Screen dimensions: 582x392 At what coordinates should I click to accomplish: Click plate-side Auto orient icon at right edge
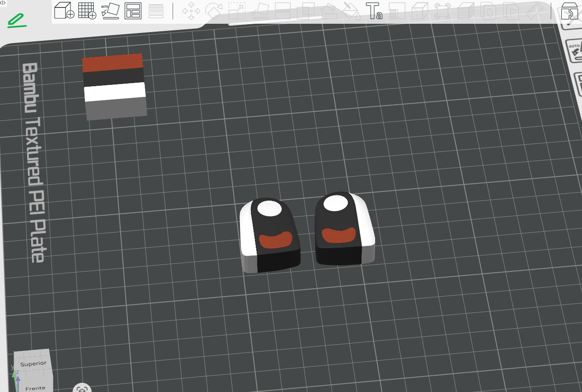(575, 50)
